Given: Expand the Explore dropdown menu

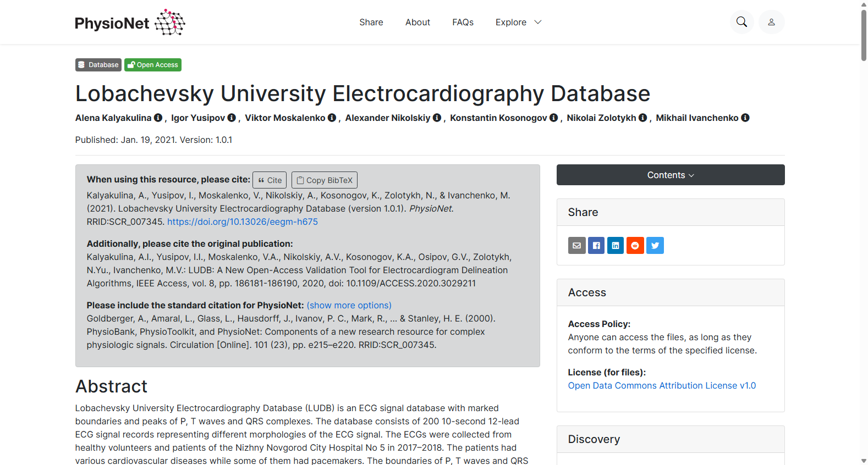Looking at the screenshot, I should [518, 22].
